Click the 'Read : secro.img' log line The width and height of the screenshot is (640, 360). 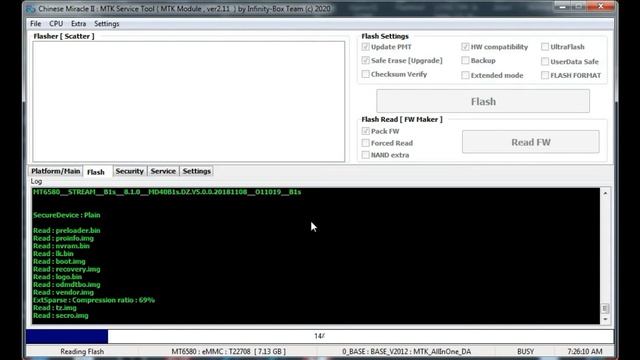tap(60, 316)
